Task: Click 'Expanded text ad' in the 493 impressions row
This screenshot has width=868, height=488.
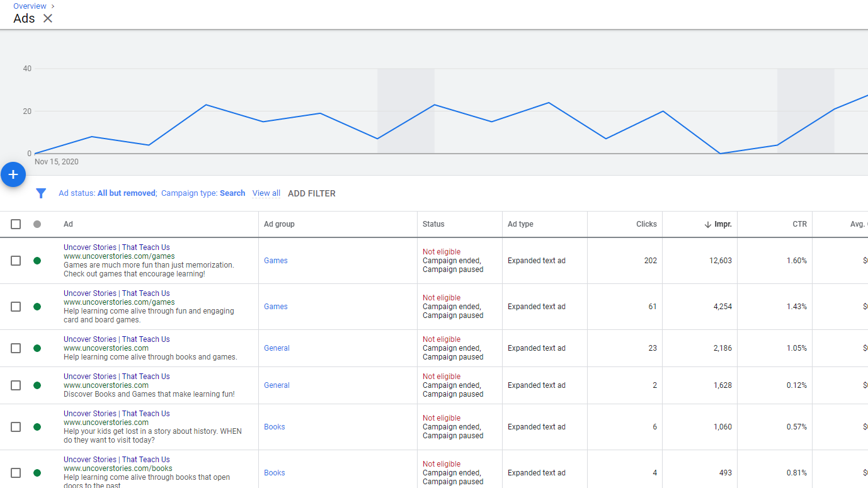Action: point(537,473)
